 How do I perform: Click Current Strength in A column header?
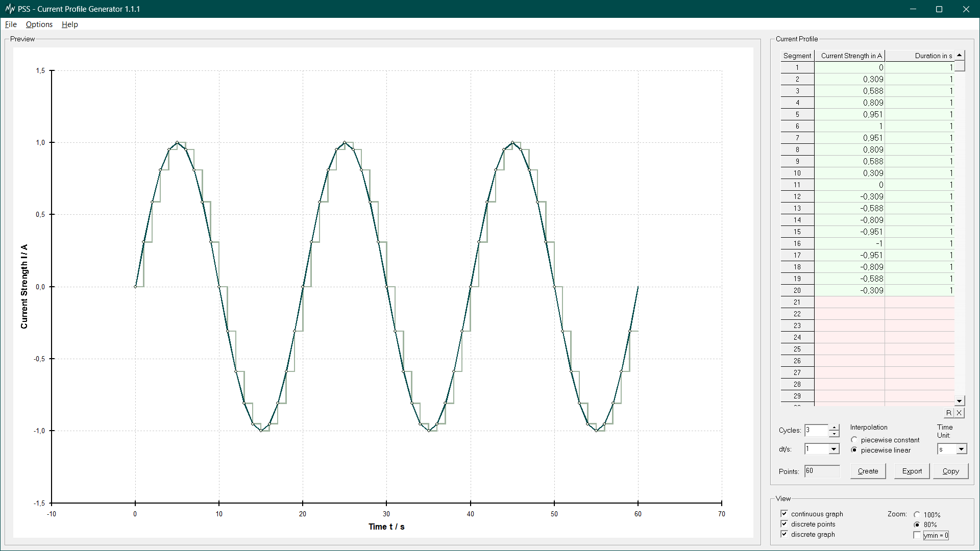click(x=849, y=56)
